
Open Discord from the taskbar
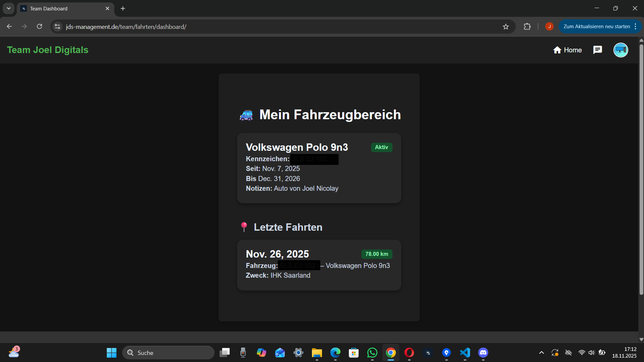482,353
